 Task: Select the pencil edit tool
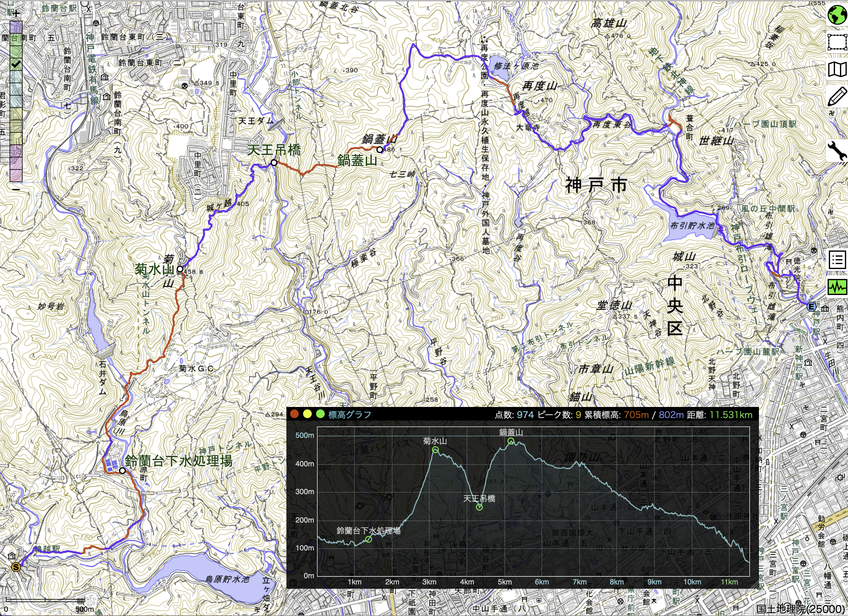click(837, 96)
